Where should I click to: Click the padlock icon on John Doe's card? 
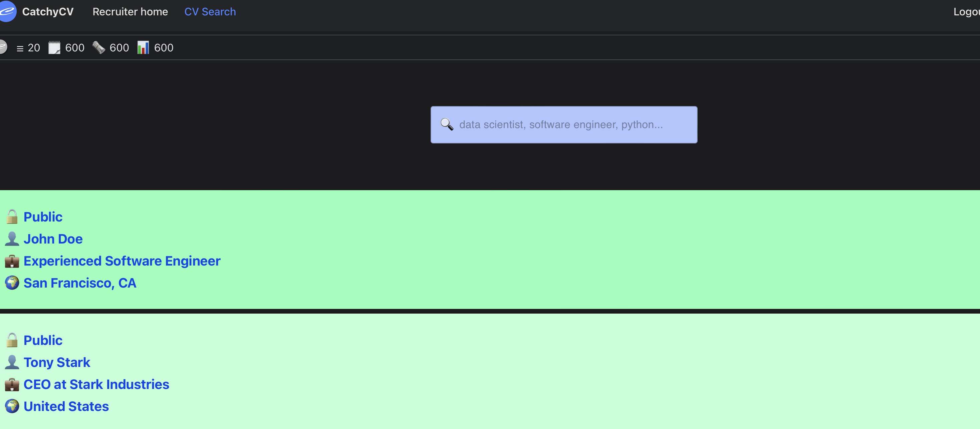point(12,217)
